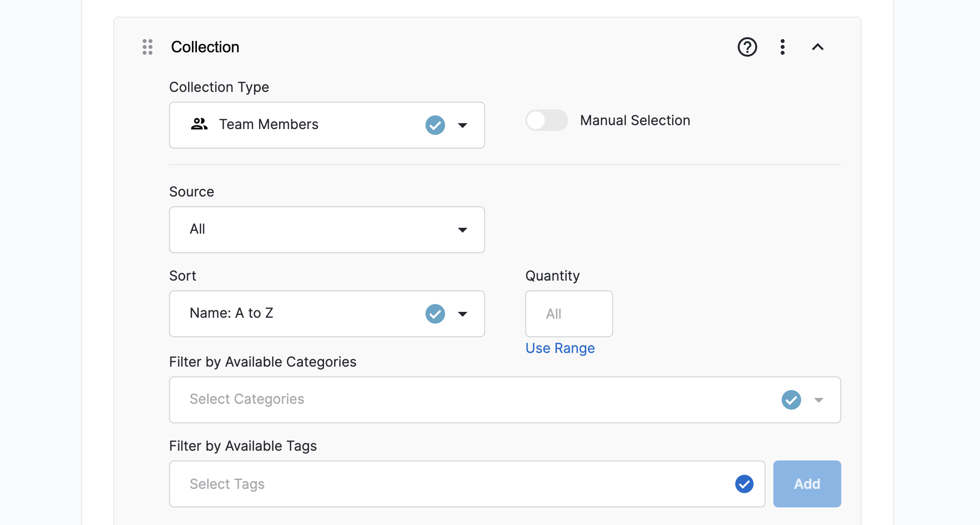Click the Use Range link
Screen dimensions: 980x525
click(x=560, y=348)
